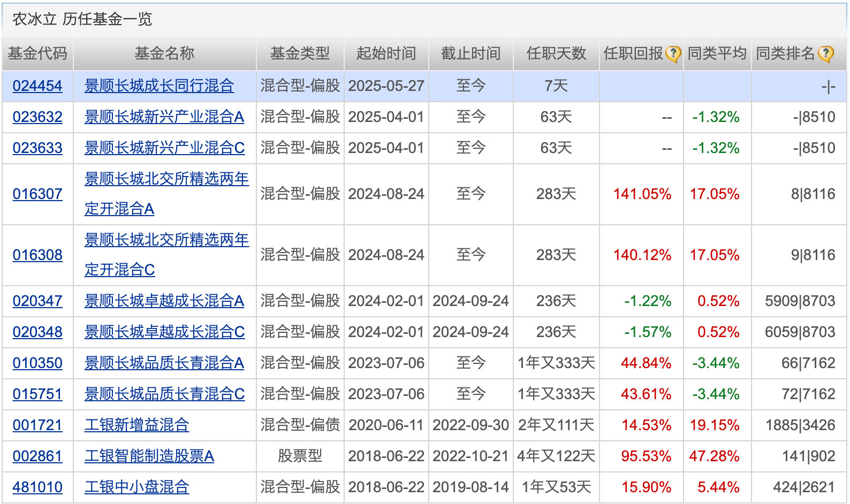The width and height of the screenshot is (850, 504).
Task: Click the tenure 4年又122天 cell
Action: pos(556,456)
